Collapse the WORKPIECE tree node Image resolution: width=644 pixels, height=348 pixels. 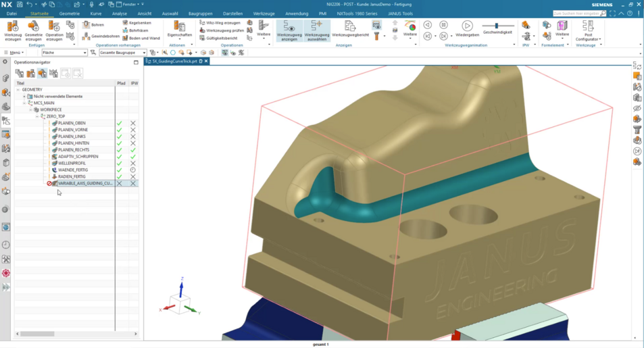31,109
